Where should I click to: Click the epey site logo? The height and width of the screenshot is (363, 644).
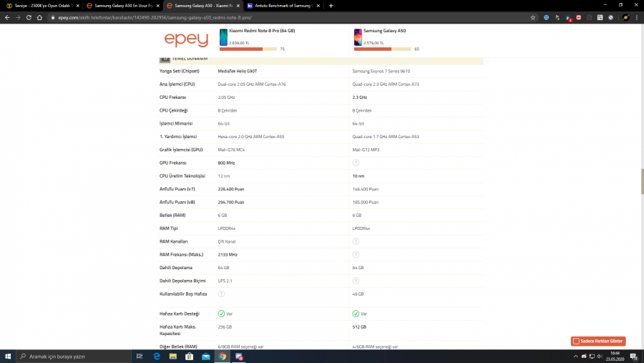(x=186, y=39)
